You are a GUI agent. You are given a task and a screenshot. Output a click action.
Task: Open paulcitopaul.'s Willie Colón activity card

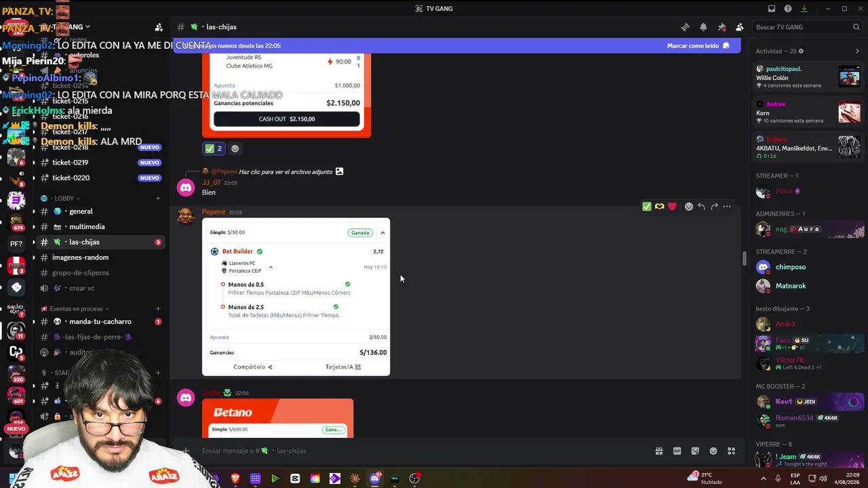point(808,77)
